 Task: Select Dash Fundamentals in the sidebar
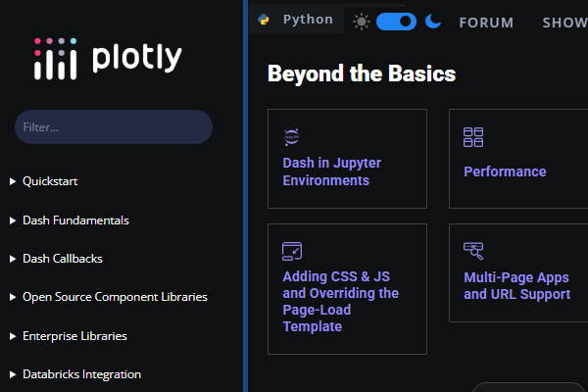75,220
